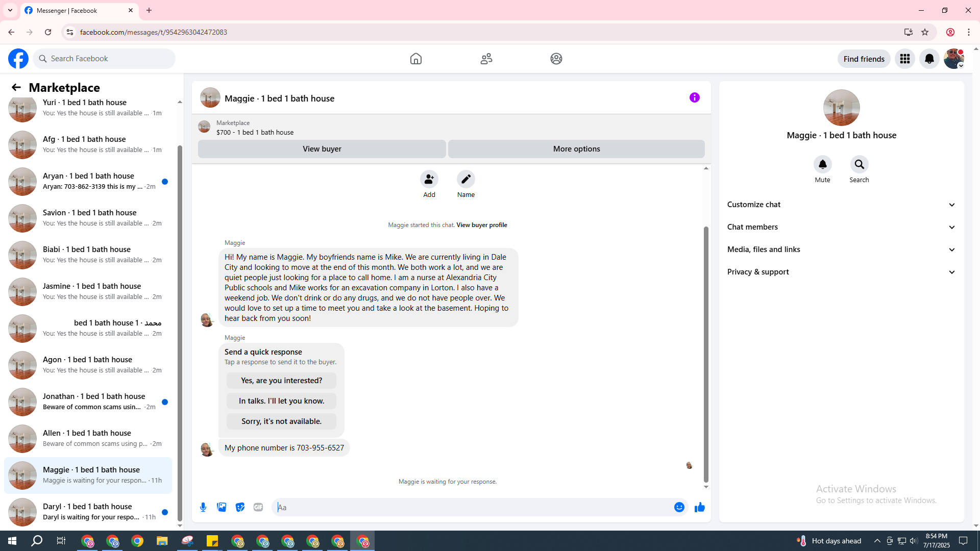Open the account profile picture menu
980x551 pixels.
coord(954,59)
